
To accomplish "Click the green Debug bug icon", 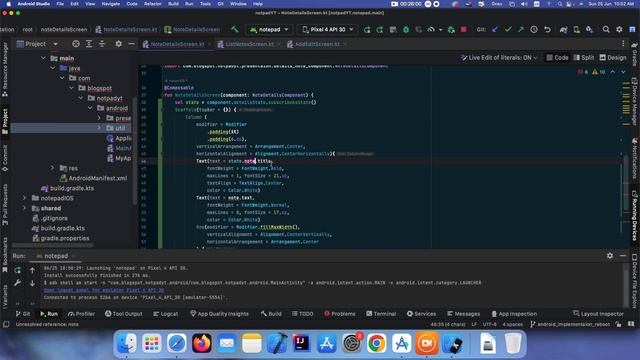I will tap(406, 29).
